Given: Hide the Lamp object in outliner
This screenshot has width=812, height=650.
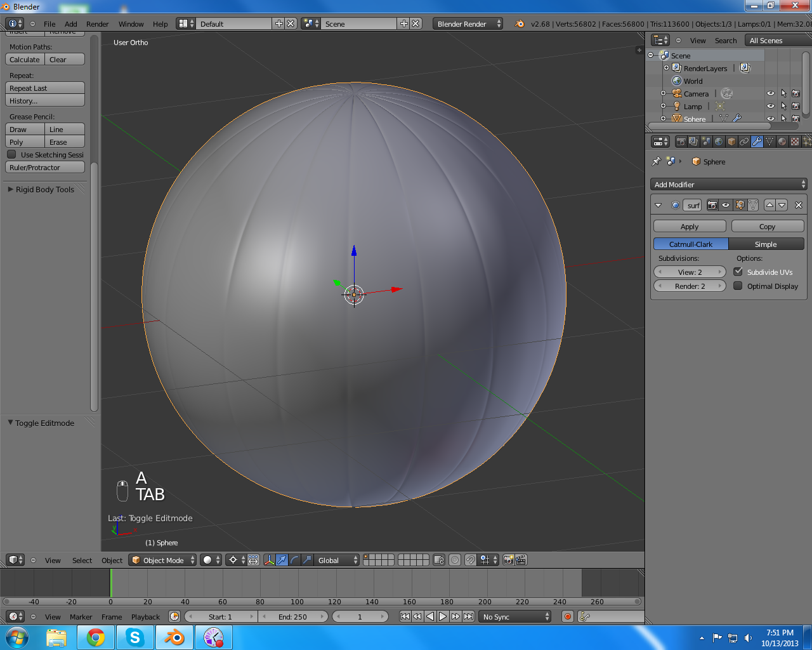Looking at the screenshot, I should tap(771, 106).
